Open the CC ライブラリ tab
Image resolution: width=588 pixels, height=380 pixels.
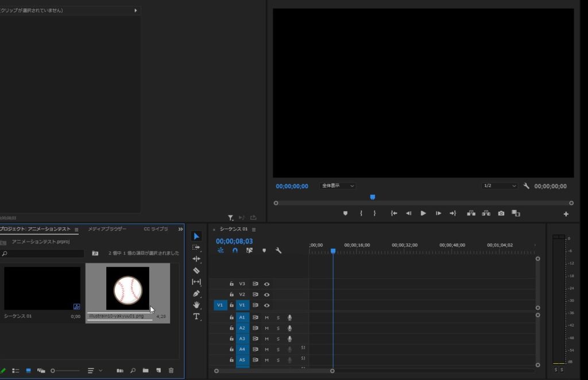pyautogui.click(x=156, y=229)
